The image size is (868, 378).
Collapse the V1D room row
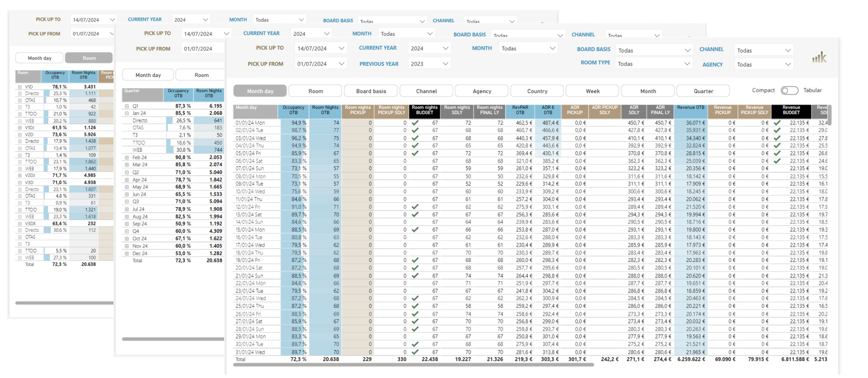[x=20, y=87]
